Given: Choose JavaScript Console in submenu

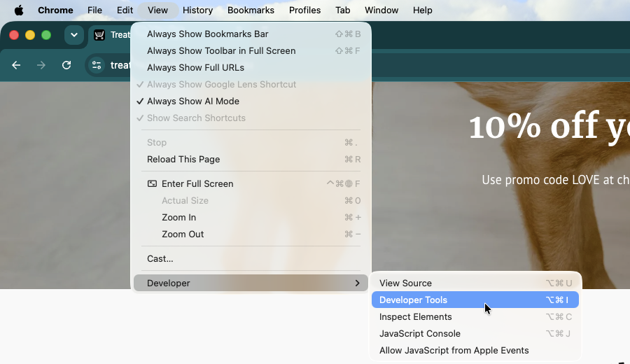Looking at the screenshot, I should [475, 334].
